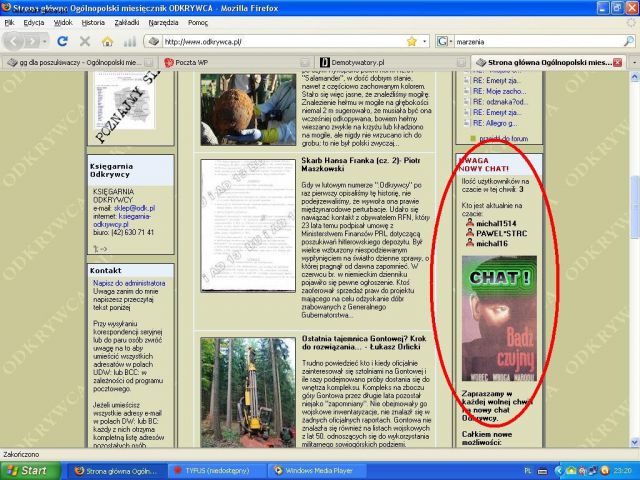The height and width of the screenshot is (480, 640).
Task: Open Ostatnia tajemnica Gontowej article title
Action: [364, 342]
